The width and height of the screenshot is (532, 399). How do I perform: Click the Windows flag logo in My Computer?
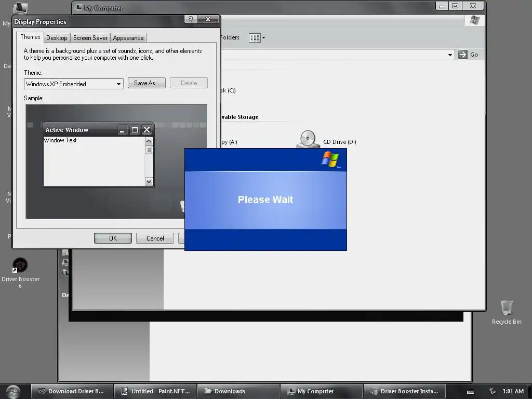pyautogui.click(x=475, y=20)
